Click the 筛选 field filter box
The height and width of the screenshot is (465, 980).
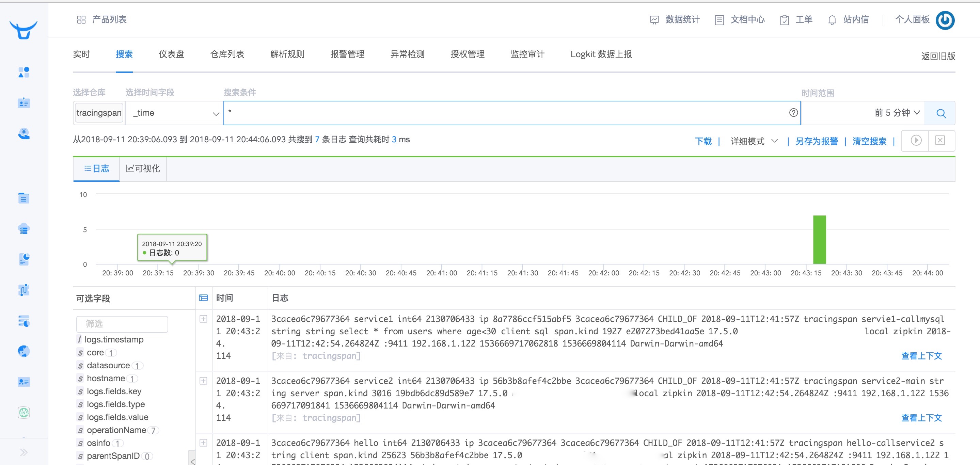[122, 324]
